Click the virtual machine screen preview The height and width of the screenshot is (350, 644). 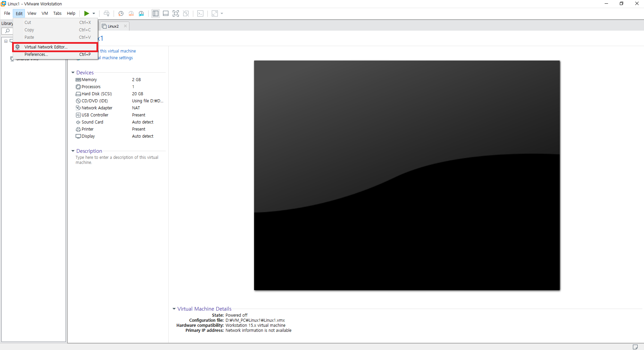(407, 175)
